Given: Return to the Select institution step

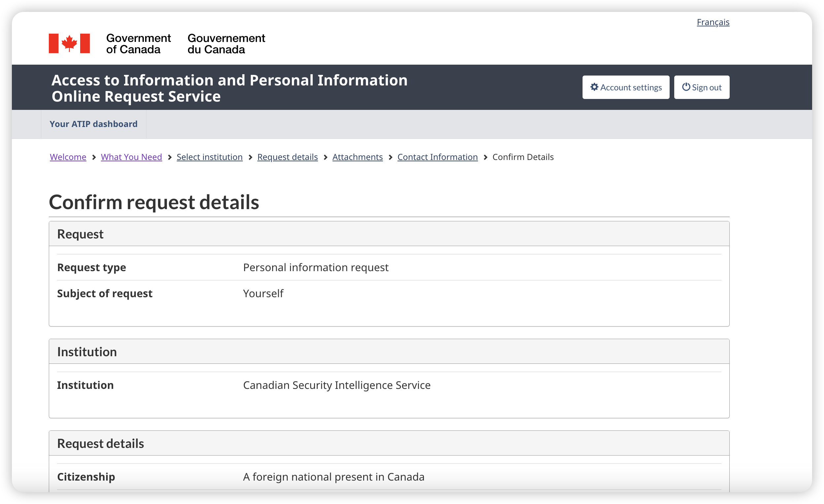Looking at the screenshot, I should pos(210,157).
